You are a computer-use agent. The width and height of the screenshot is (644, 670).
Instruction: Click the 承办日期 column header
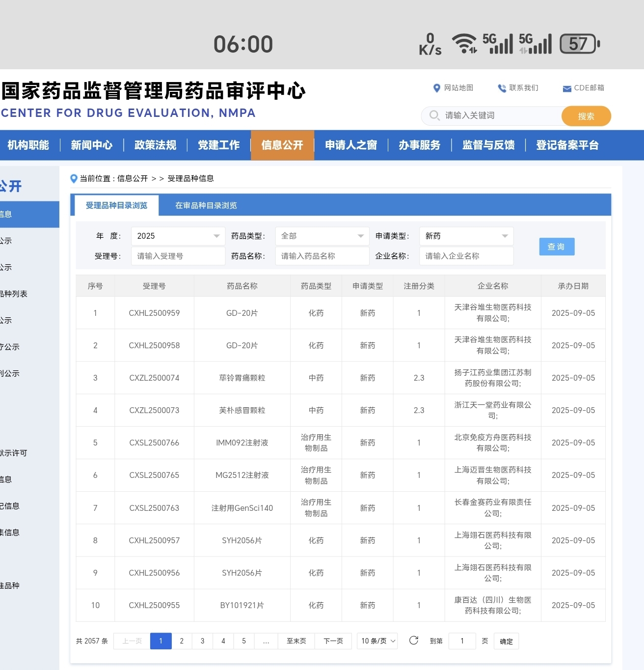(x=573, y=286)
